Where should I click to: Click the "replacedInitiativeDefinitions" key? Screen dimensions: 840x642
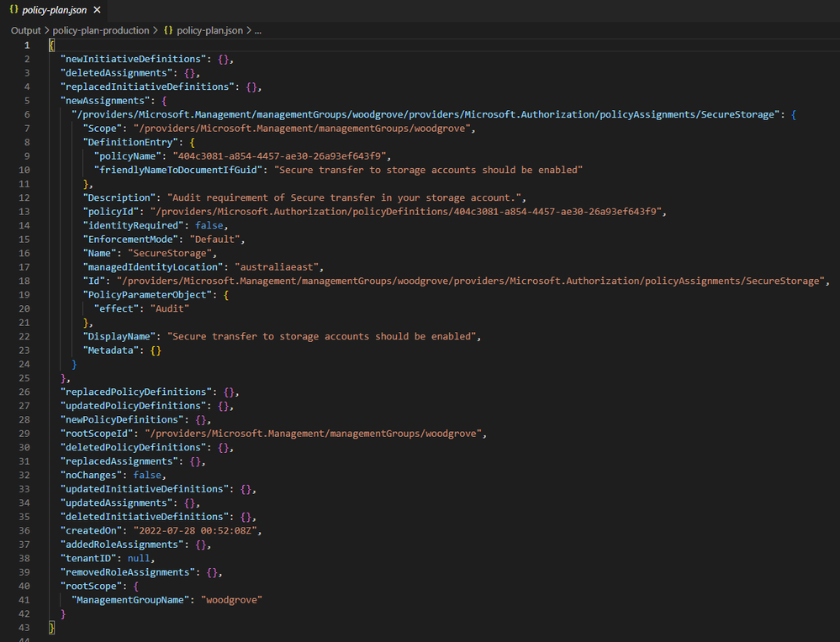click(147, 87)
